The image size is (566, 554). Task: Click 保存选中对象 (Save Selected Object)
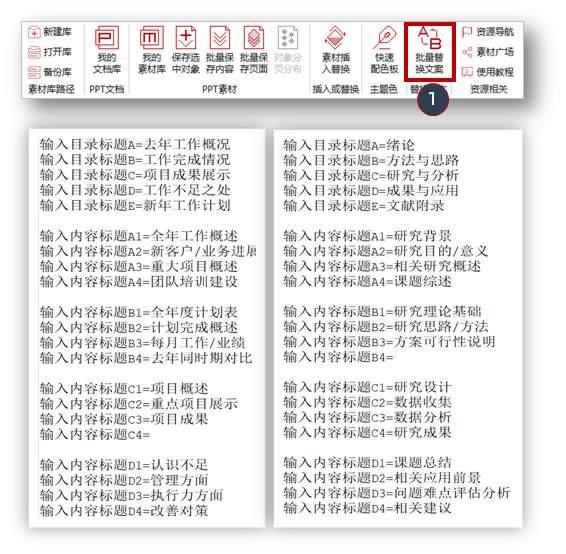pos(186,49)
